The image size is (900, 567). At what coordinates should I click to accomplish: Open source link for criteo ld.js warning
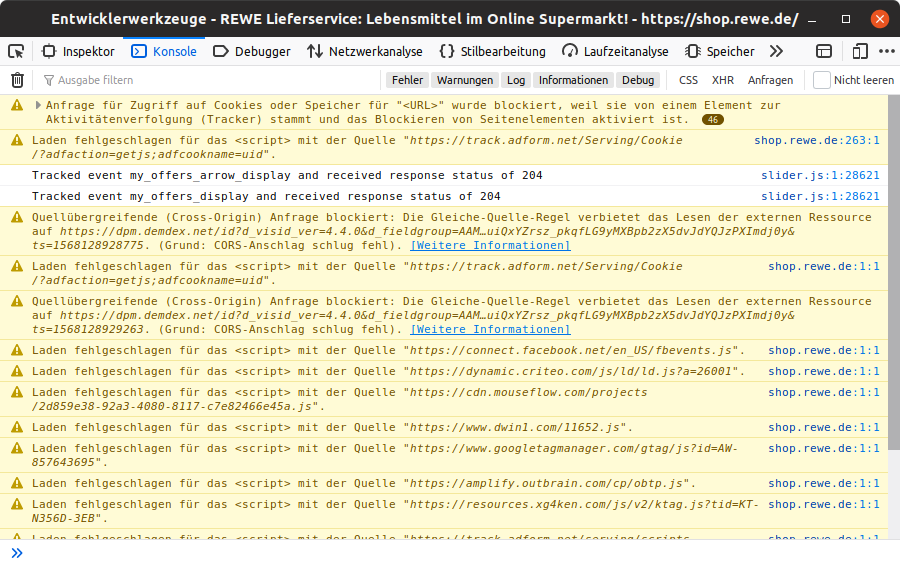tap(824, 371)
